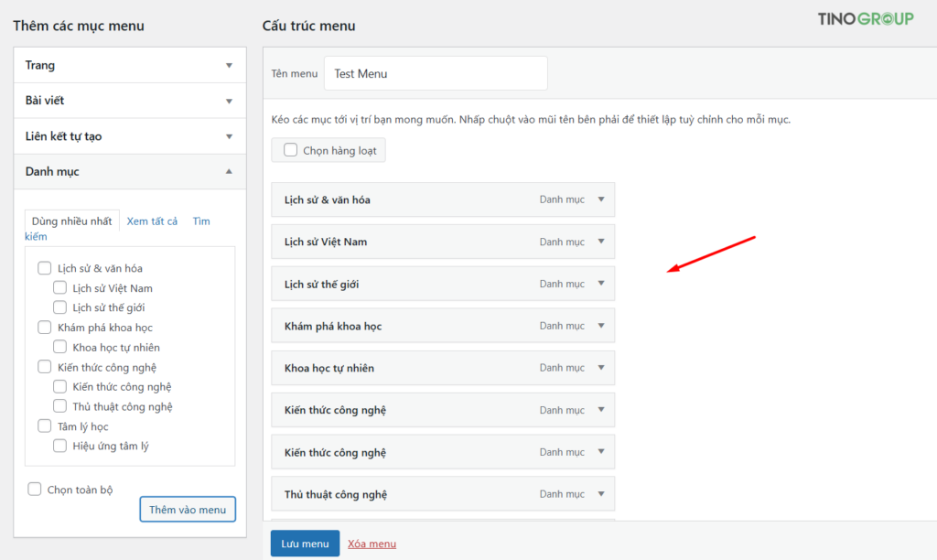Screen dimensions: 937x560
Task: Select the Lịch sử thế giới menu item title
Action: [321, 284]
